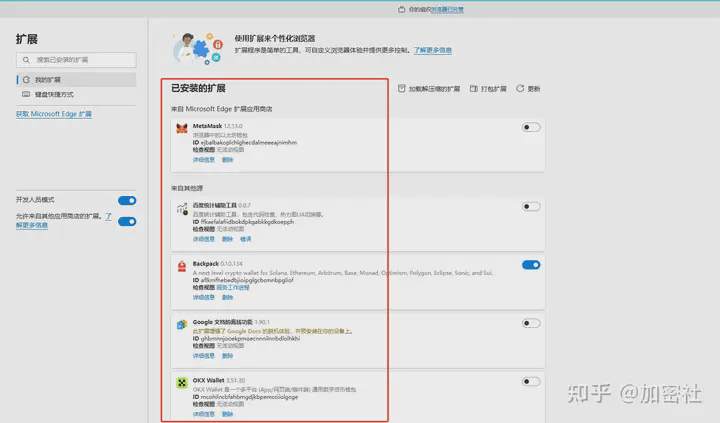The height and width of the screenshot is (423, 720).
Task: Click the OKX Wallet extension name
Action: (x=208, y=380)
